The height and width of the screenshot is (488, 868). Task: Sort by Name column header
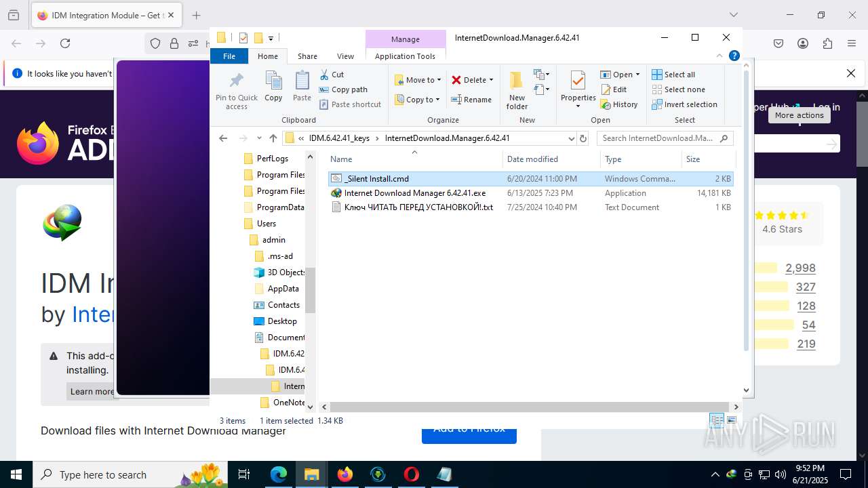414,159
